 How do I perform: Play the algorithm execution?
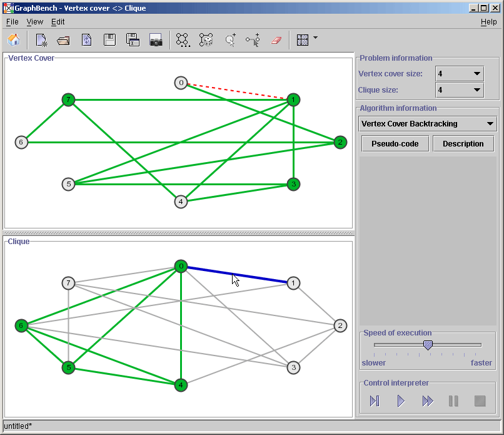(401, 401)
